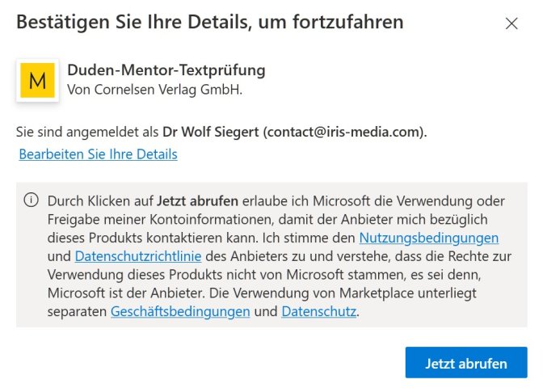Click bold Jetzt abrufen text inside the notice
Image resolution: width=543 pixels, height=392 pixels.
pos(197,200)
